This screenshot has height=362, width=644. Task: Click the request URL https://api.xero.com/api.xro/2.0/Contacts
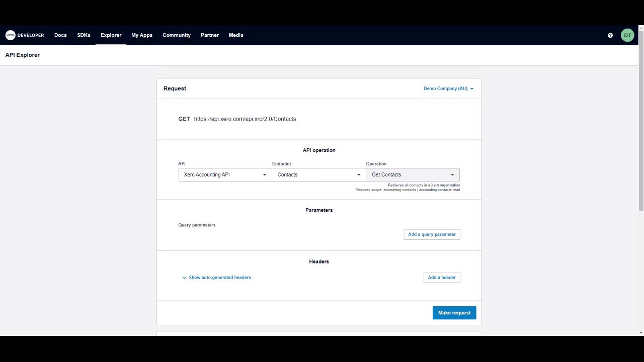point(245,119)
